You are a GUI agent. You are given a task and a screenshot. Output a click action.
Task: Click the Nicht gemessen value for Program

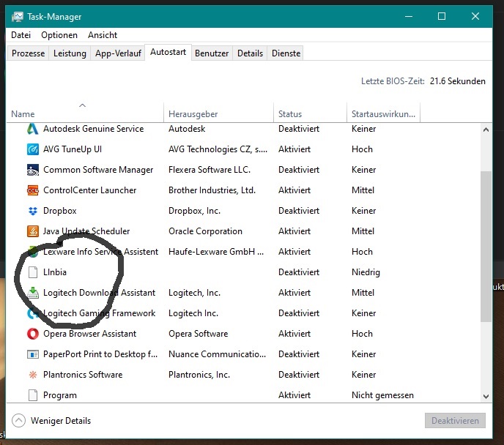pos(382,395)
